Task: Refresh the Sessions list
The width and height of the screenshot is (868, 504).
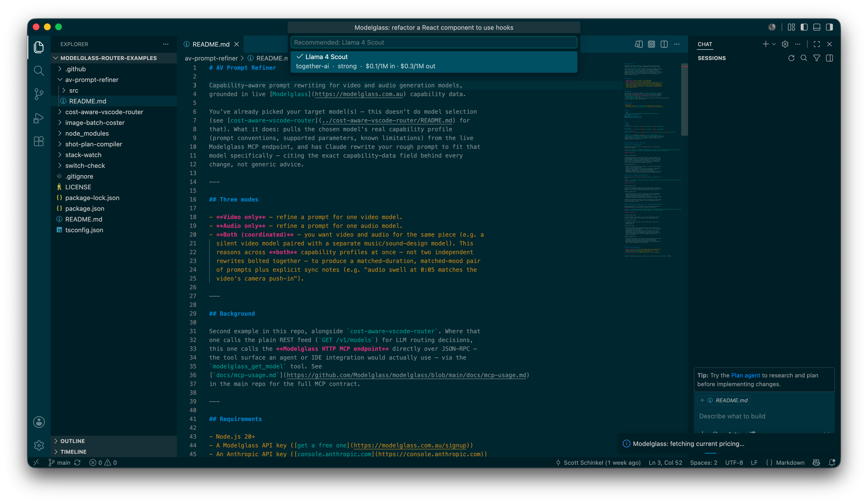Action: pos(791,58)
